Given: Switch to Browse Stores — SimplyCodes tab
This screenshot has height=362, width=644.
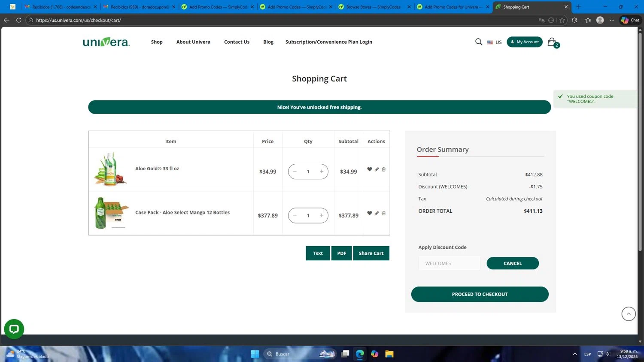Looking at the screenshot, I should click(374, 7).
